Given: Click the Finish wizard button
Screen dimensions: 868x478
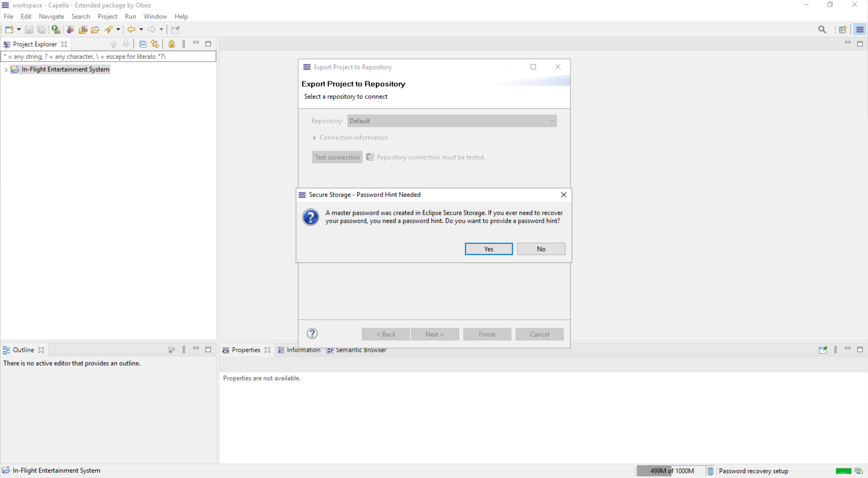Looking at the screenshot, I should tap(487, 334).
